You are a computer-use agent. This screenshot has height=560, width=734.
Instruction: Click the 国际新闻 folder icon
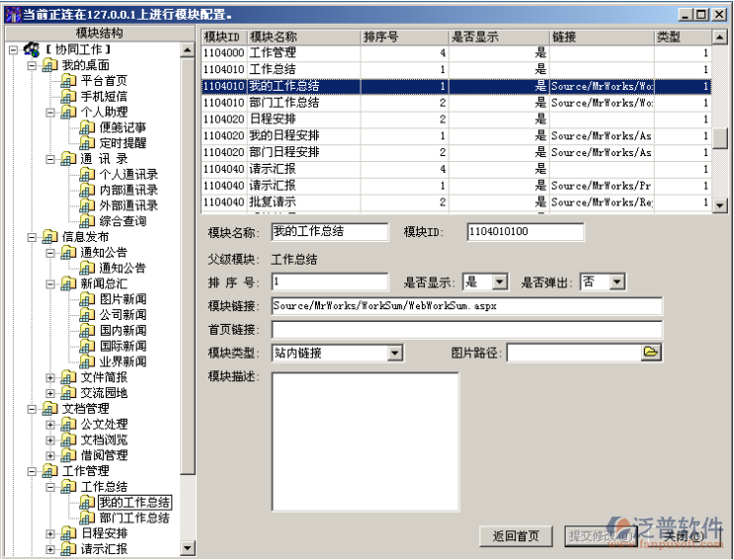point(87,347)
